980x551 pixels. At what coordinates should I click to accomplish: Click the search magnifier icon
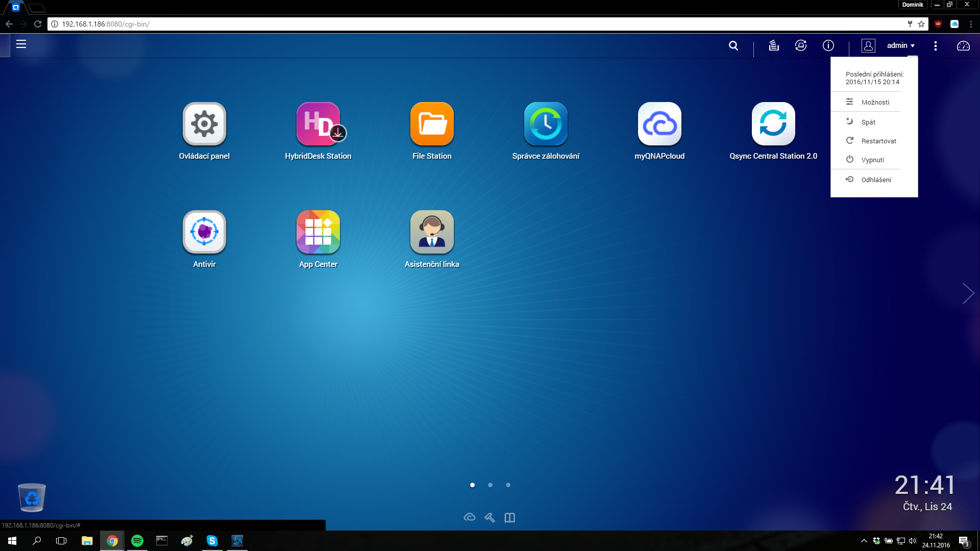(733, 45)
